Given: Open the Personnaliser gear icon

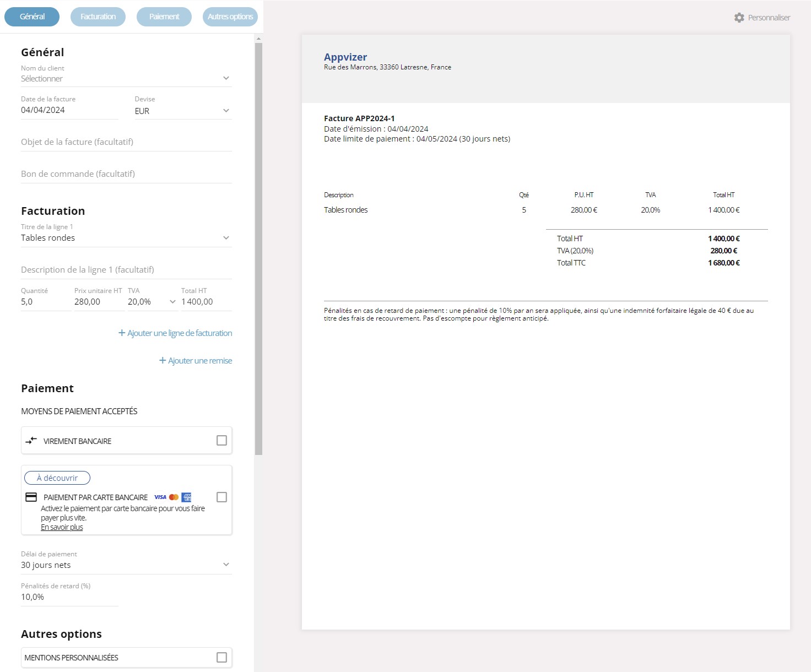Looking at the screenshot, I should (739, 18).
